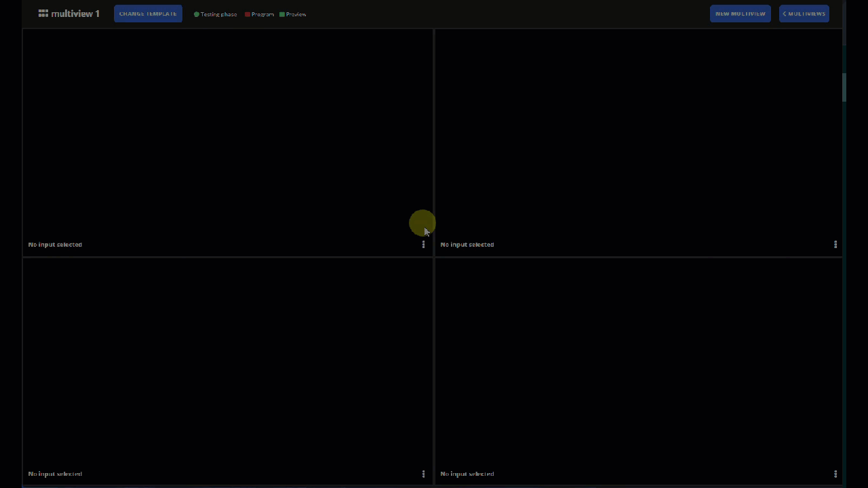Click the green Testing phase indicator dot
The height and width of the screenshot is (488, 868).
pyautogui.click(x=197, y=14)
